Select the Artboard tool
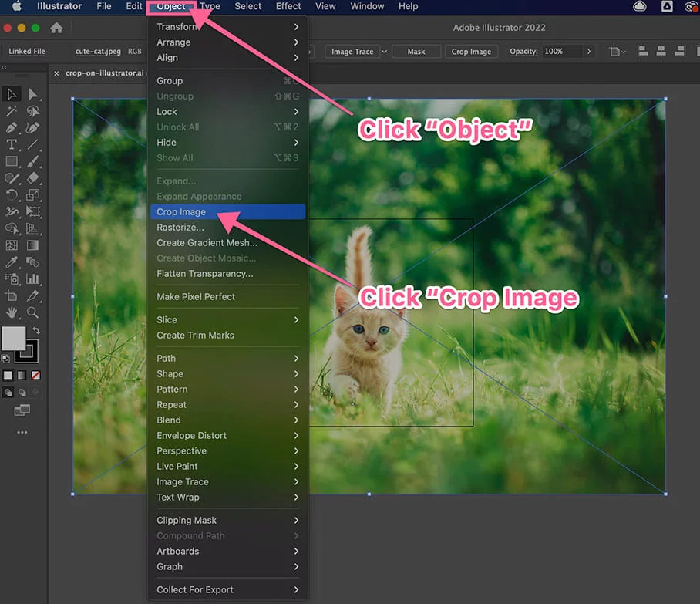 [x=12, y=295]
